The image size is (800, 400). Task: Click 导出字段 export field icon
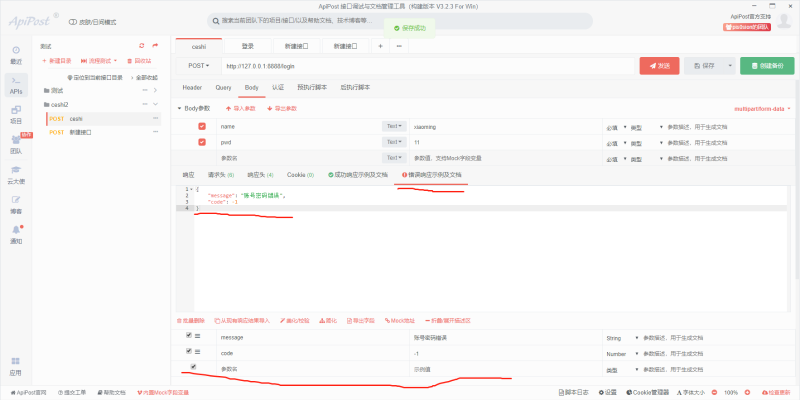coord(361,321)
